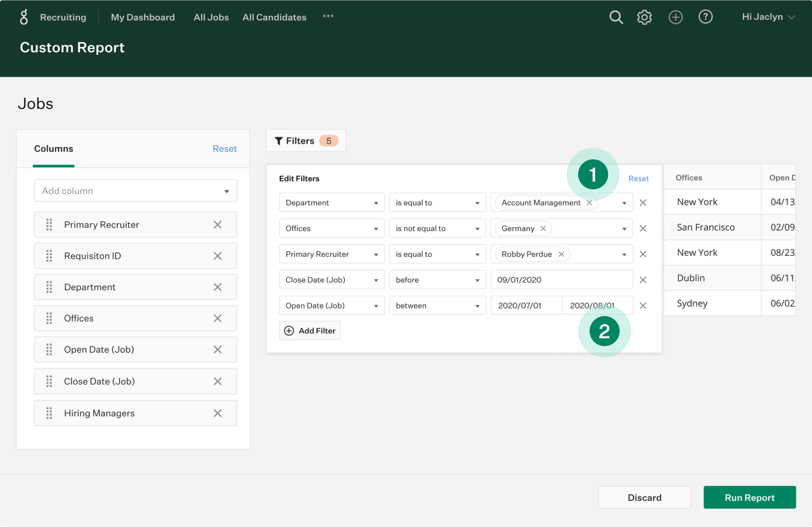Reset all filters using the Reset link

click(638, 178)
